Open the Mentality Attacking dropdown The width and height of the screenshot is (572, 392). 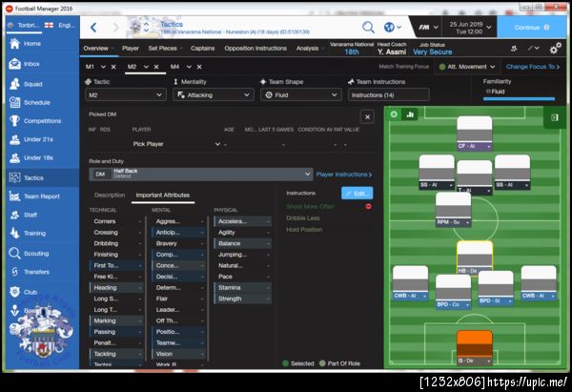tap(213, 94)
